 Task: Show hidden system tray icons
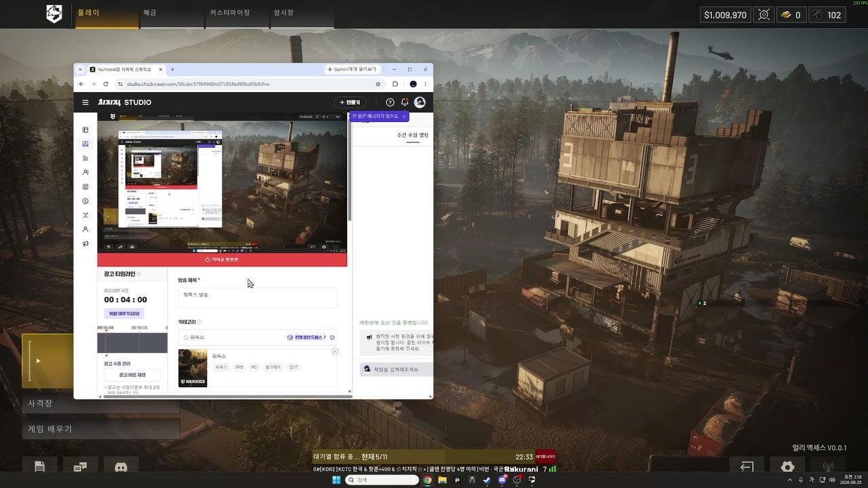[x=790, y=480]
